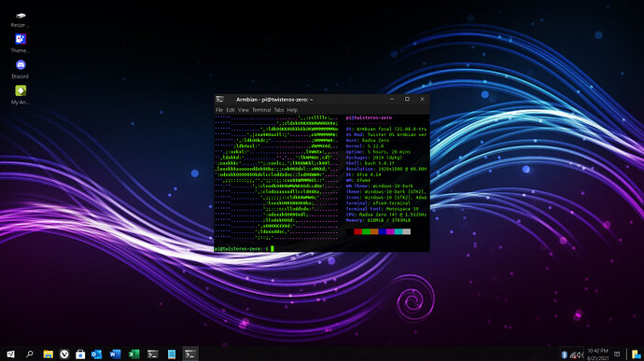Open the File menu in terminal

coord(219,110)
